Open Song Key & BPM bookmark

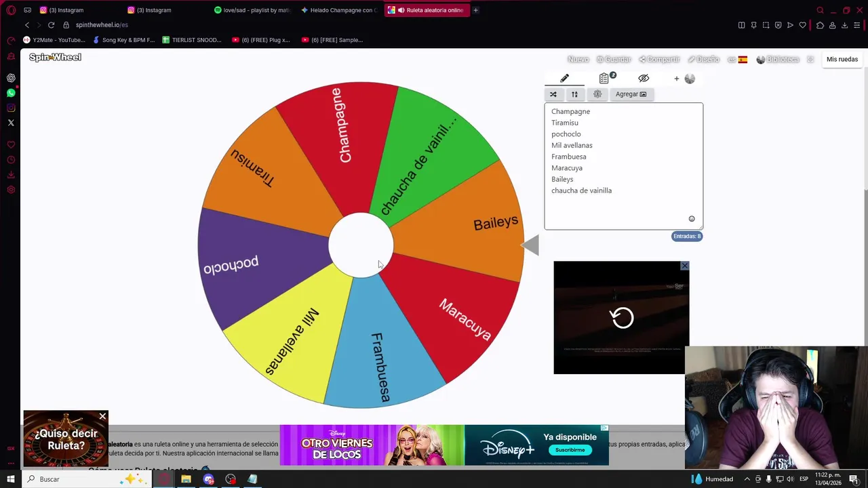pos(124,40)
